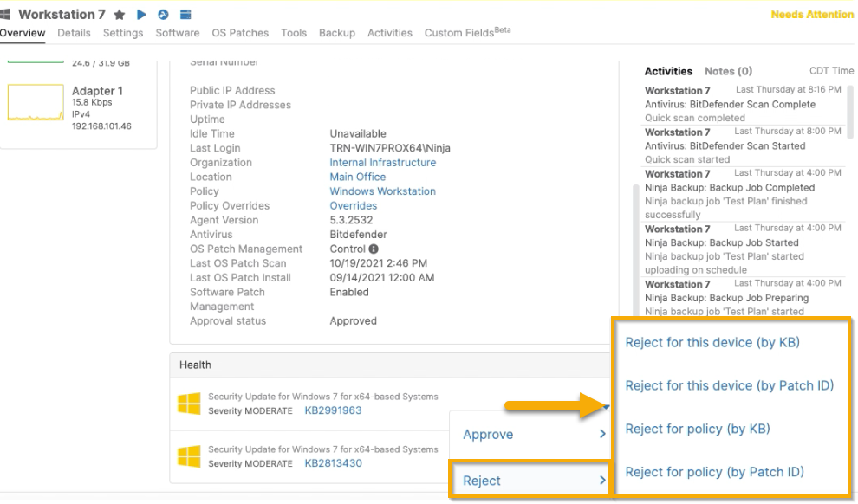
Task: Click the blue play arrow icon
Action: tap(141, 15)
